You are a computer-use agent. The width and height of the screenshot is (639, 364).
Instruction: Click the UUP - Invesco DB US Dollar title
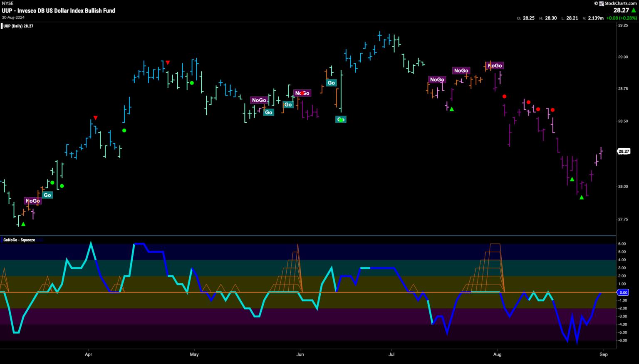point(58,10)
